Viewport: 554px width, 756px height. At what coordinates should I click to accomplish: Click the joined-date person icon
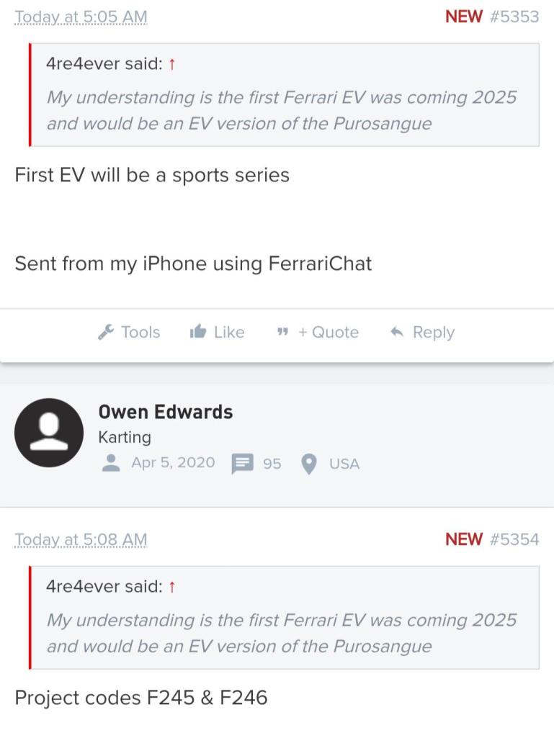pos(111,464)
